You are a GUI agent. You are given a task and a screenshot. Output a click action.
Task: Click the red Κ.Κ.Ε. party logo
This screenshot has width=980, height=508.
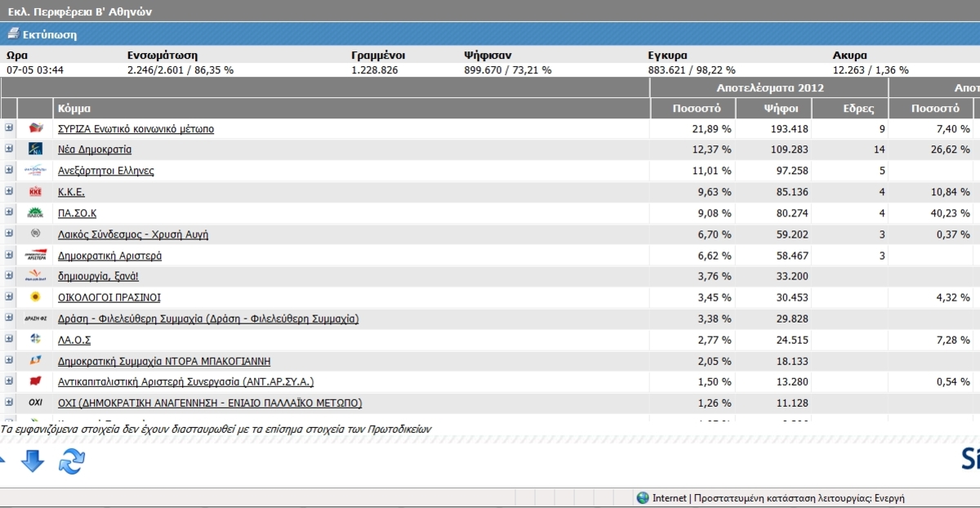tap(35, 192)
